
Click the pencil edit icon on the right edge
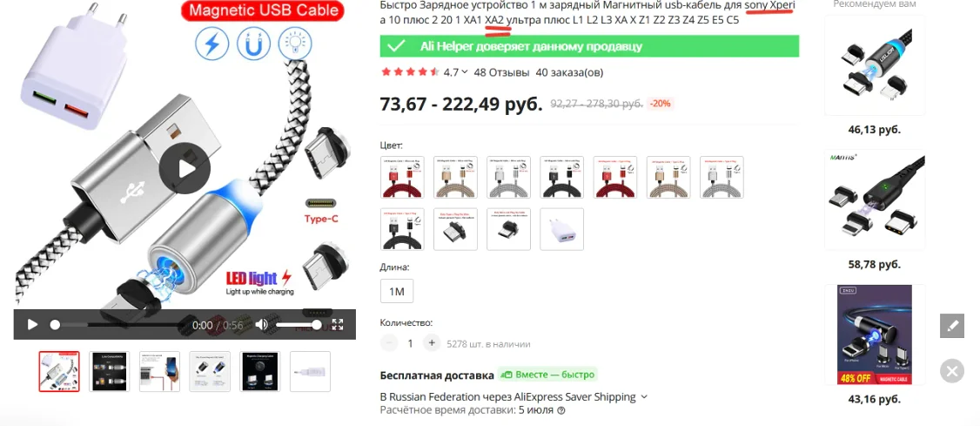tap(952, 327)
